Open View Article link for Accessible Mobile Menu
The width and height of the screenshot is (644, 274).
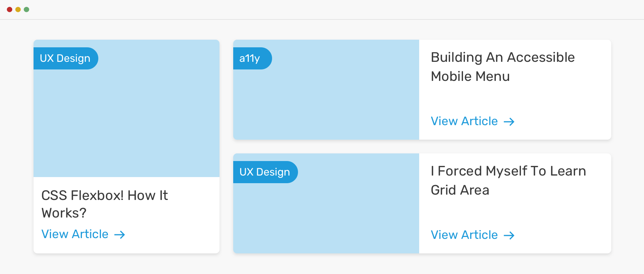tap(464, 121)
